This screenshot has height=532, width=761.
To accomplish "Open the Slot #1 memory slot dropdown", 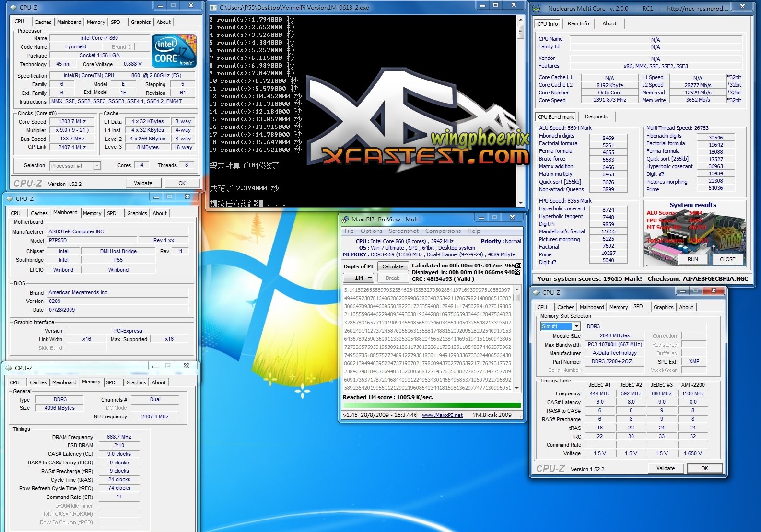I will coord(576,326).
